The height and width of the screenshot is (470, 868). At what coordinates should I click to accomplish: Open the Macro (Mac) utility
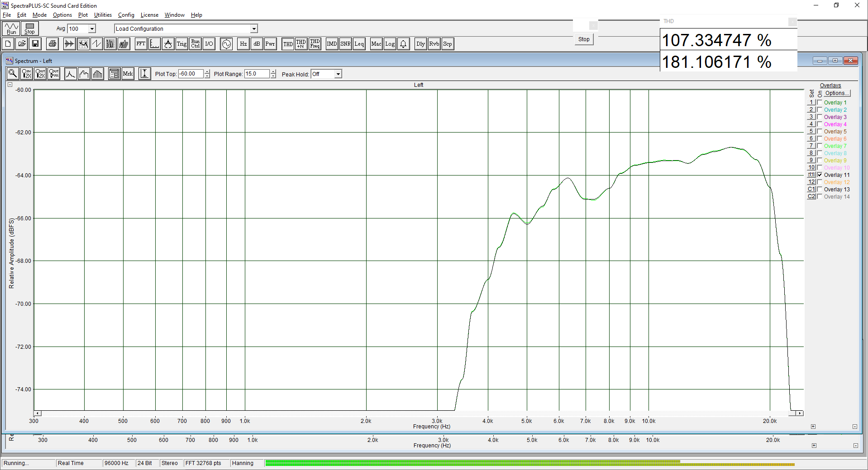376,44
